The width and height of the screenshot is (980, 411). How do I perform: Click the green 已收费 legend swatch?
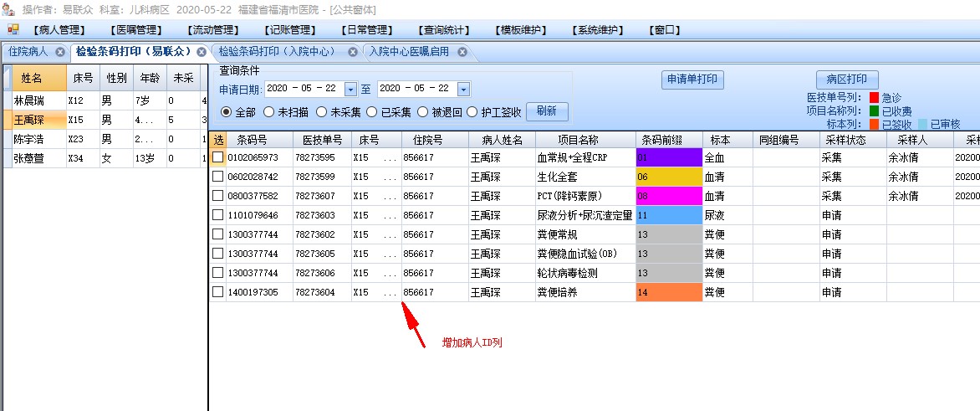point(874,110)
